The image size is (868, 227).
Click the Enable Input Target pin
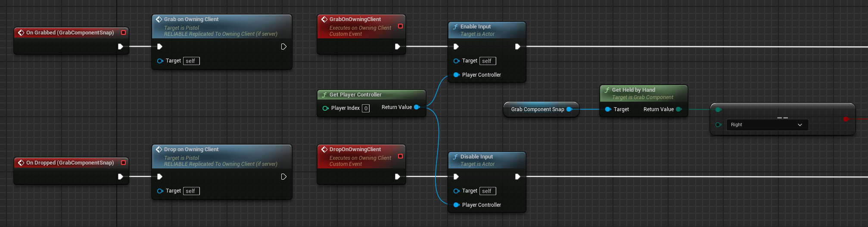(x=456, y=61)
